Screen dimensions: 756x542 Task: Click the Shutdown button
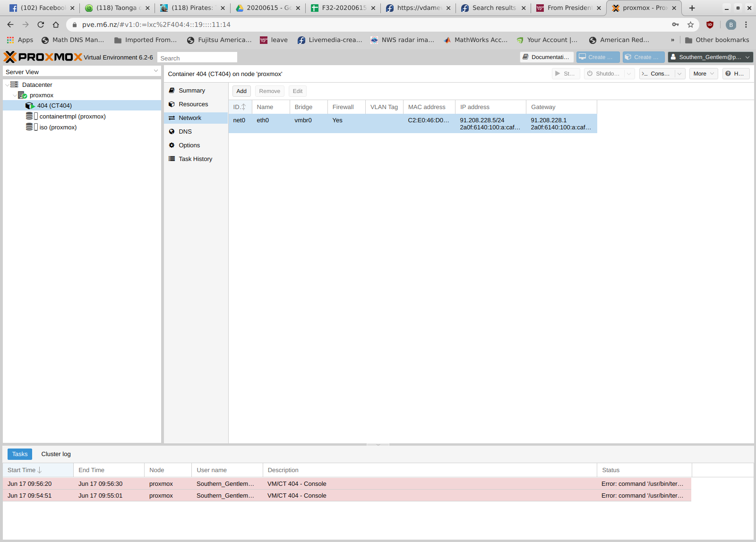(x=604, y=74)
